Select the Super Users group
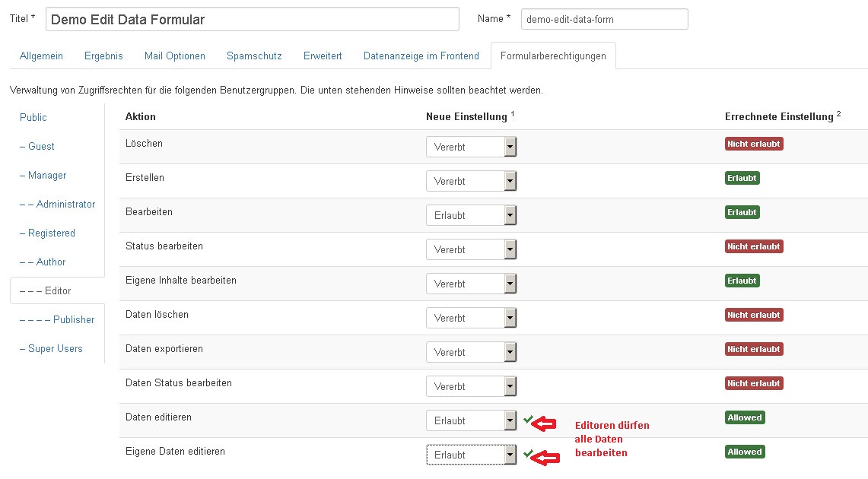Image resolution: width=868 pixels, height=479 pixels. [55, 348]
